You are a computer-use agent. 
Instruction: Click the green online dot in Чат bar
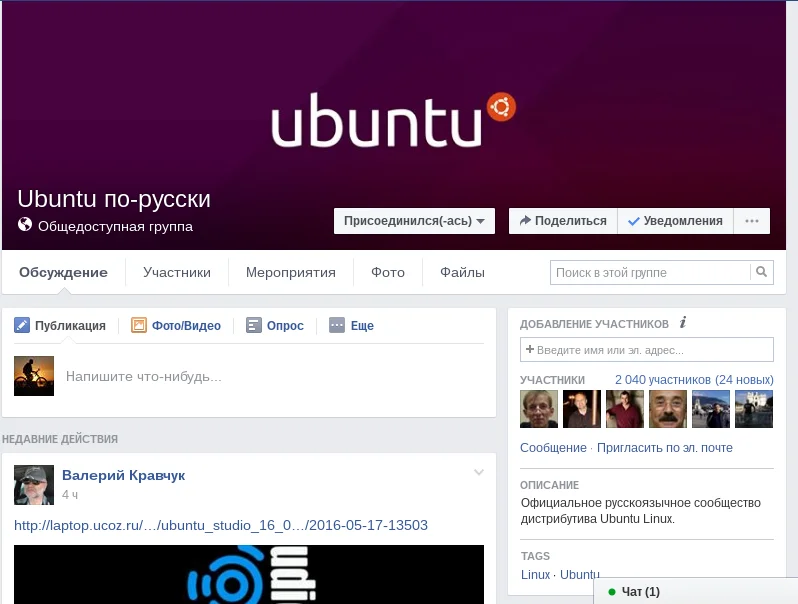612,592
